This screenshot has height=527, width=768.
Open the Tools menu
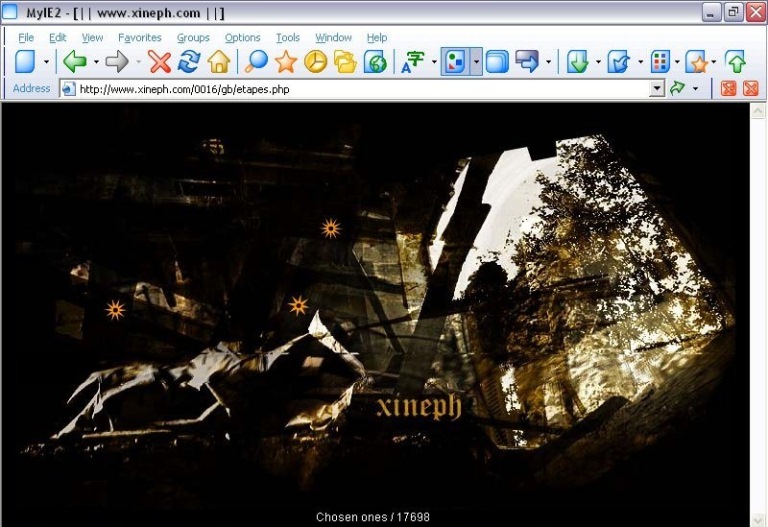[x=287, y=37]
